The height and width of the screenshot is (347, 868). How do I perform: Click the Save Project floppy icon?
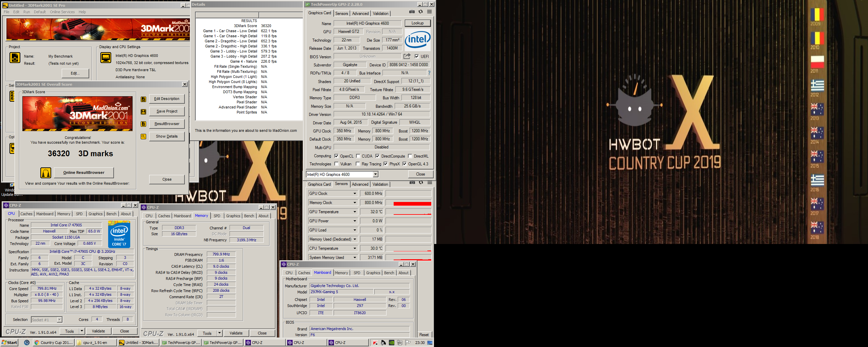(143, 112)
